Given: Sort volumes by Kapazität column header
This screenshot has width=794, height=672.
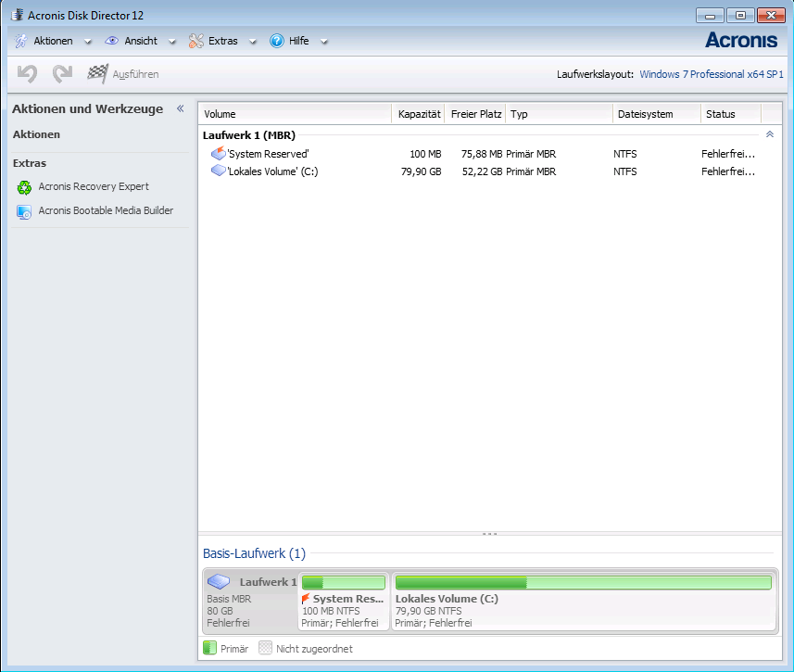Looking at the screenshot, I should (418, 114).
